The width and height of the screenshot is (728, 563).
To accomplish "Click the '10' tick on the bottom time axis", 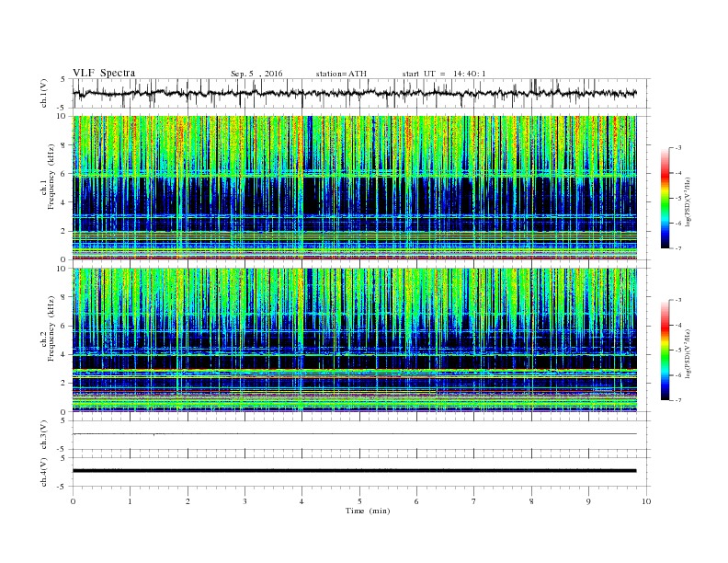I will pos(646,501).
